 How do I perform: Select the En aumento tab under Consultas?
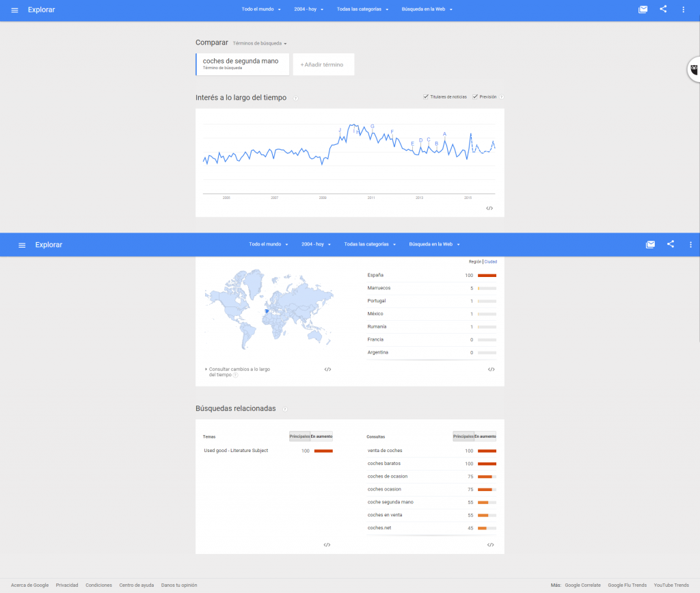(485, 436)
